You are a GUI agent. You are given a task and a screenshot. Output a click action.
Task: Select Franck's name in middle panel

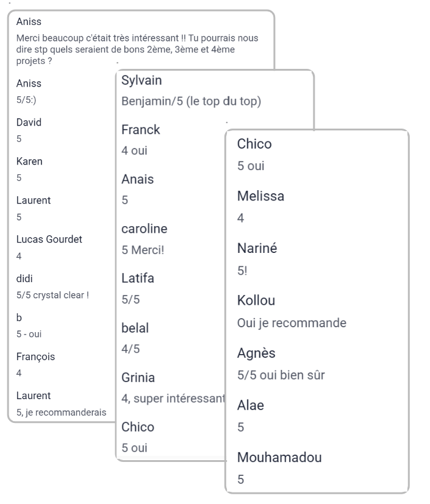(140, 130)
